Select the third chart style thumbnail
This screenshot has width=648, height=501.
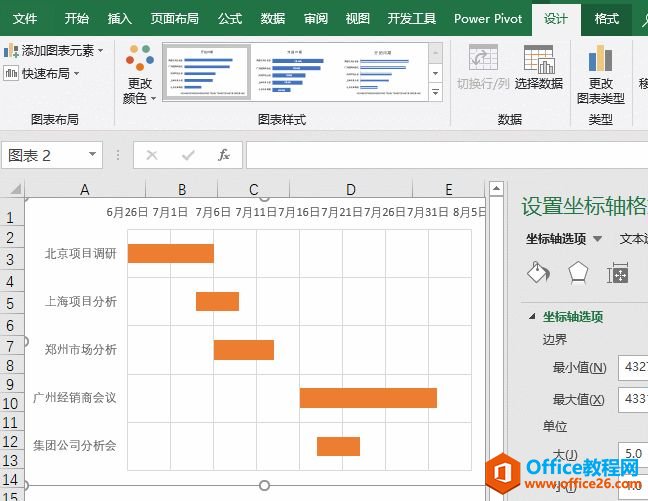coord(383,72)
